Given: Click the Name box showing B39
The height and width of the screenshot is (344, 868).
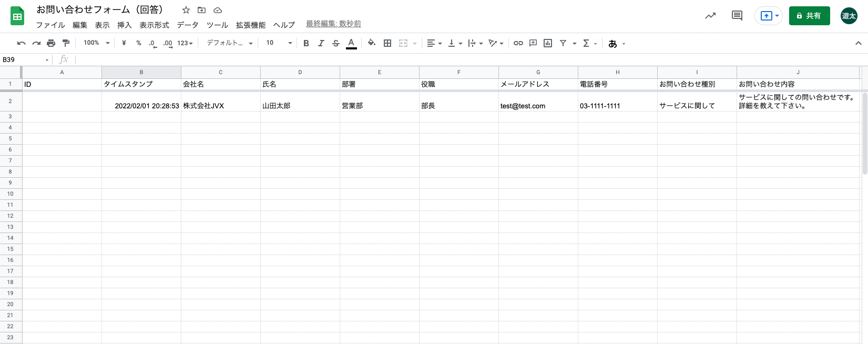Looking at the screenshot, I should [x=25, y=59].
